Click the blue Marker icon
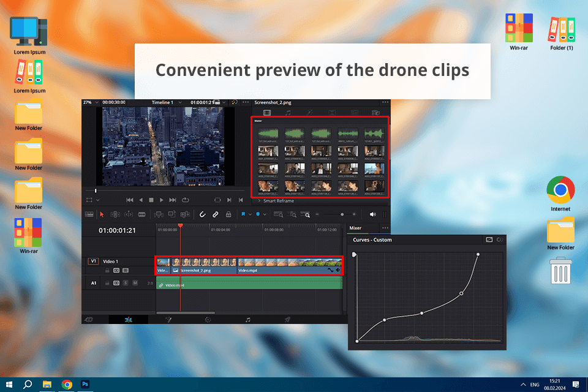The height and width of the screenshot is (392, 588). [258, 214]
